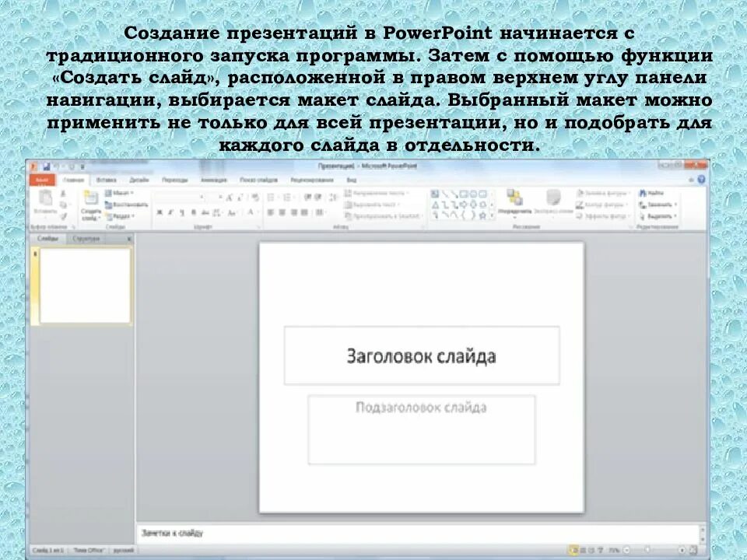Open the Вид ribbon tab
This screenshot has width=747, height=560.
352,180
